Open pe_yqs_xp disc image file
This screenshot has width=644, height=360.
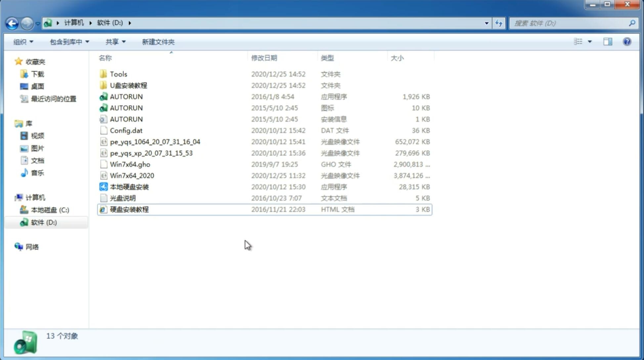(151, 153)
